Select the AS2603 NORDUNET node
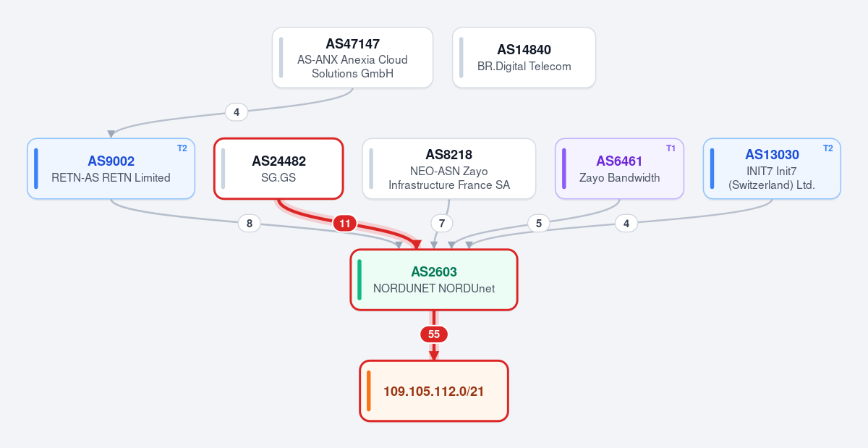The height and width of the screenshot is (448, 868). tap(434, 279)
